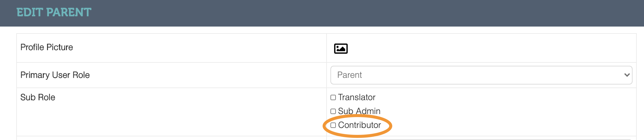
Task: Click the Sub Admin label text
Action: pyautogui.click(x=359, y=111)
